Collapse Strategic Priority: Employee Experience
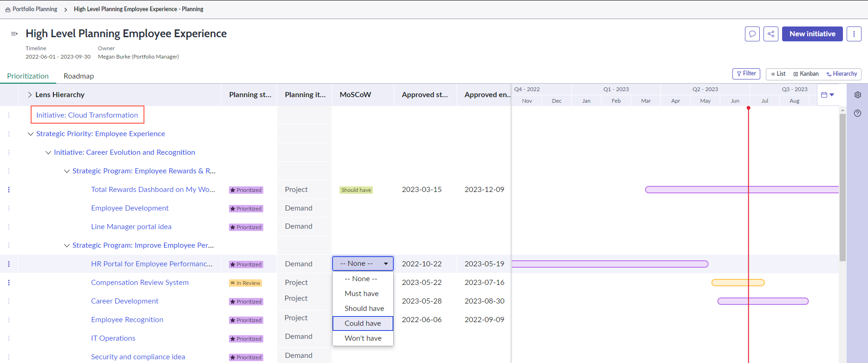This screenshot has width=868, height=363. [x=30, y=134]
